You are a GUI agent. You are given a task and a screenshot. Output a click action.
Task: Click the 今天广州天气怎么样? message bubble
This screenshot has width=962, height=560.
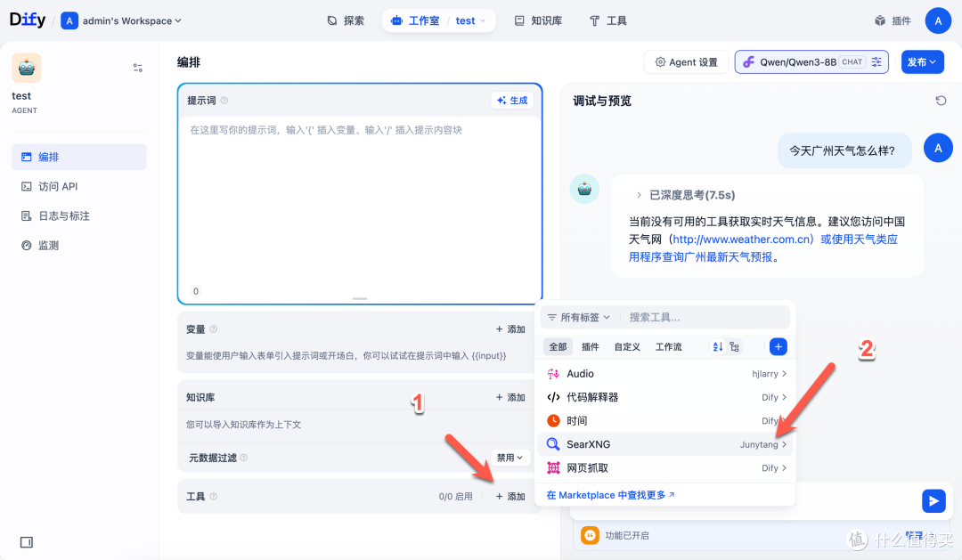[x=843, y=150]
